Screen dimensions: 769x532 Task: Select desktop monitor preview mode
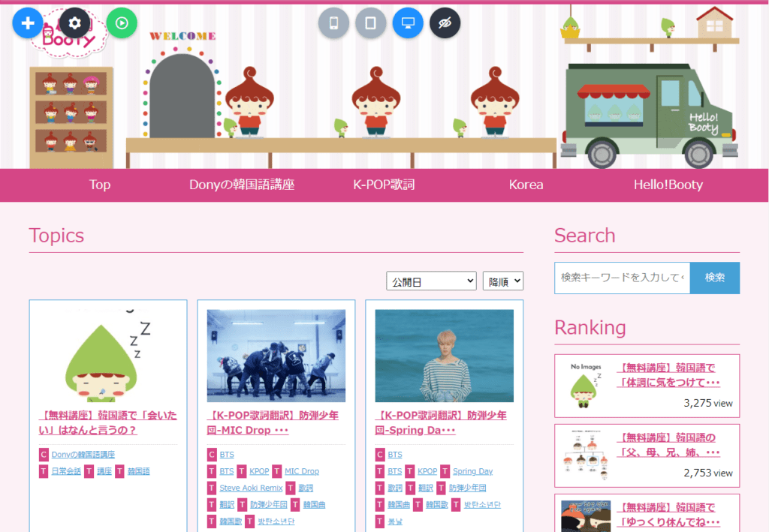[x=408, y=23]
